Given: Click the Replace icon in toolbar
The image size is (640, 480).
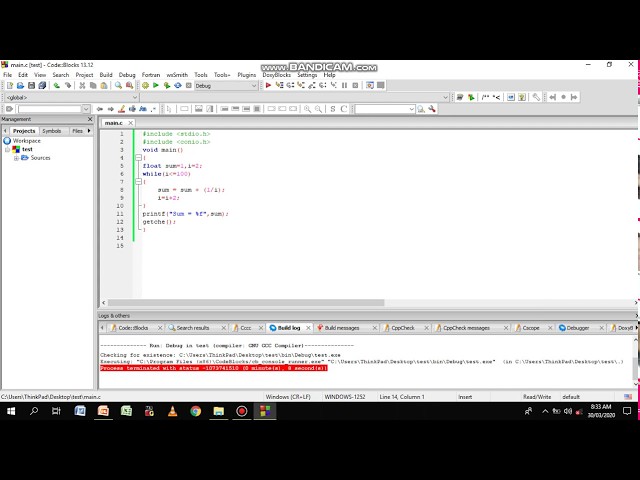Looking at the screenshot, I should (129, 85).
